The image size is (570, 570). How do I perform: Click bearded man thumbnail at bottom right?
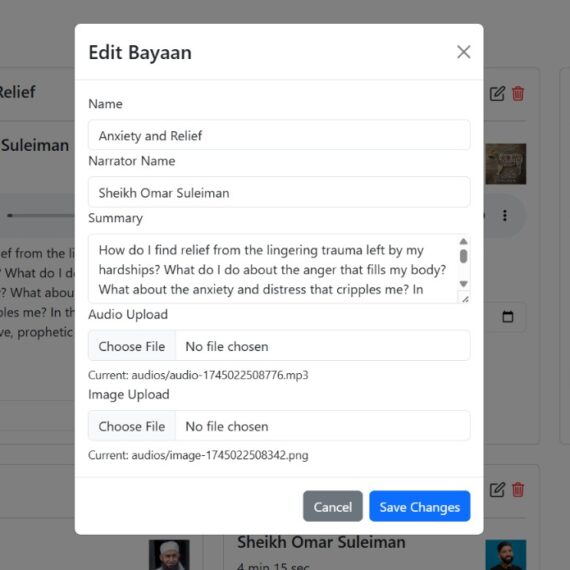tap(506, 555)
